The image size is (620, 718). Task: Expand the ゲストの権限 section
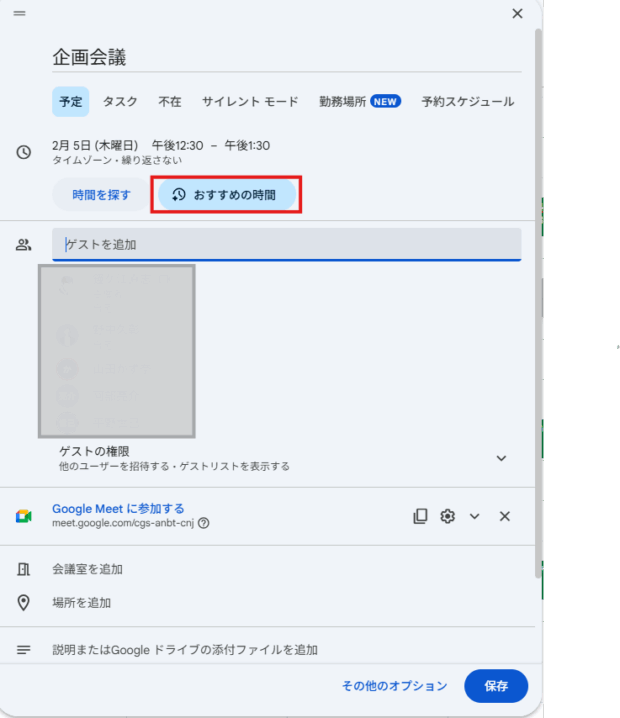point(501,458)
